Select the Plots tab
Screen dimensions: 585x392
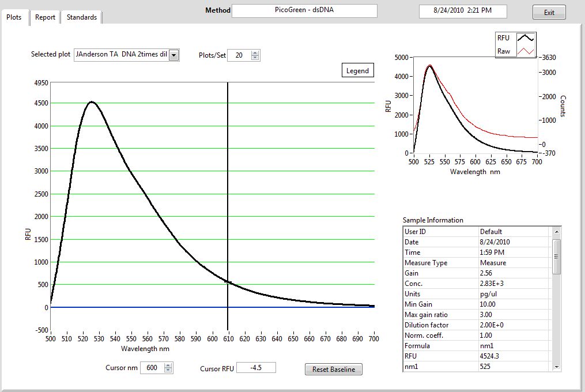14,17
